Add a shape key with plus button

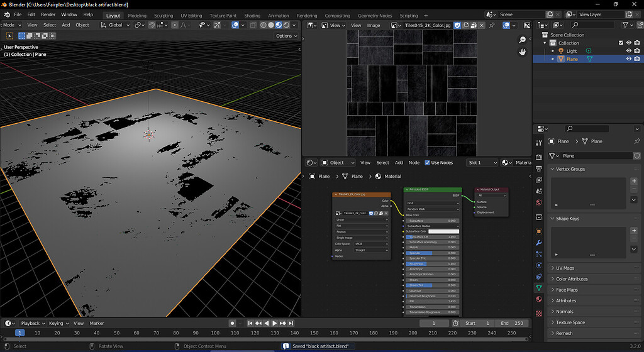634,231
